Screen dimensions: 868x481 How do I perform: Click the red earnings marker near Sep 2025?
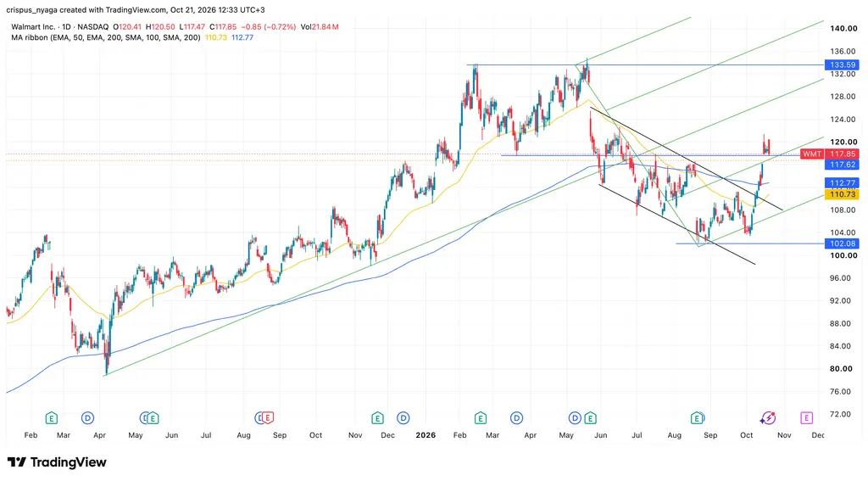click(x=268, y=418)
